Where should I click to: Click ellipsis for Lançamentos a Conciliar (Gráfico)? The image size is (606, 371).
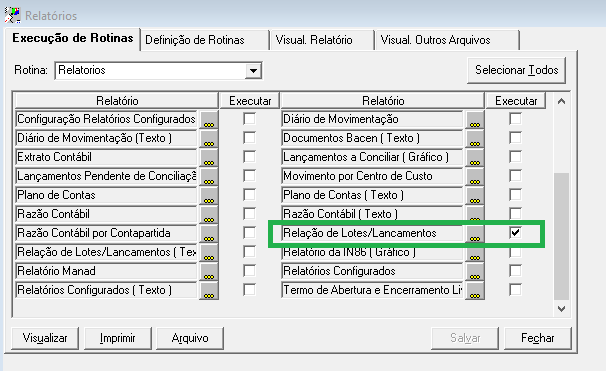pos(475,157)
